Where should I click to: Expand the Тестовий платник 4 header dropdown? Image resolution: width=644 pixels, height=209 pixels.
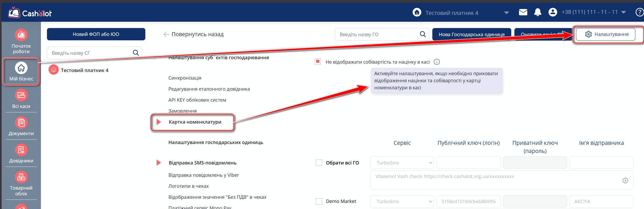click(x=506, y=13)
